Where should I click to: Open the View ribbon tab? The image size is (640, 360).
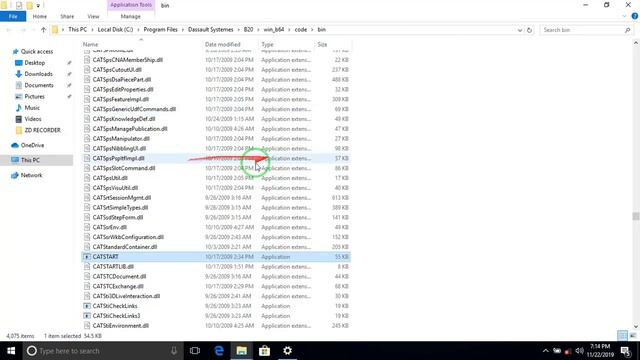point(93,16)
